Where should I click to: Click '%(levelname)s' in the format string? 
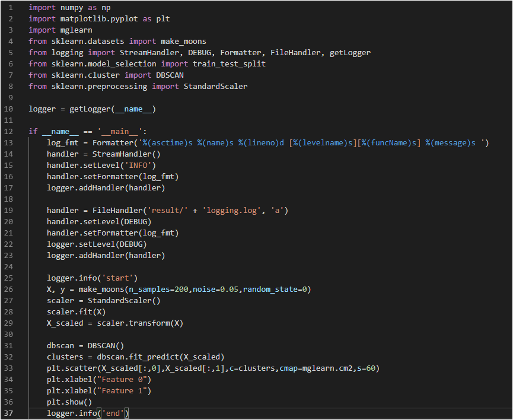click(x=322, y=143)
